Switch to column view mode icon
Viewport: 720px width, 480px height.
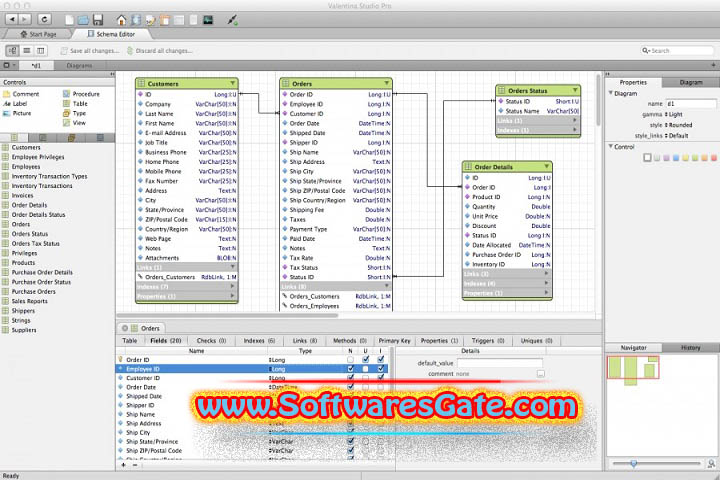(40, 51)
